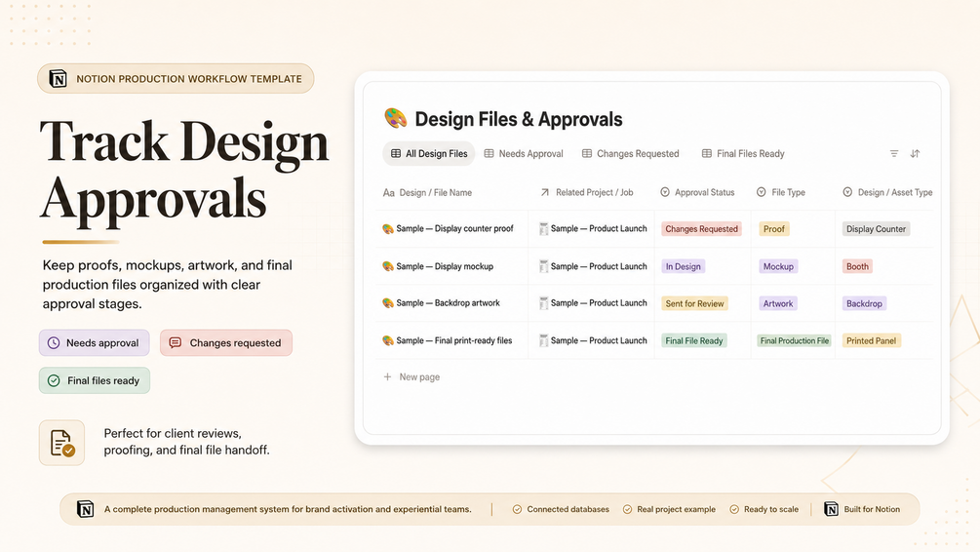The height and width of the screenshot is (552, 980).
Task: Click the Notion logo in the template badge
Action: 59,79
